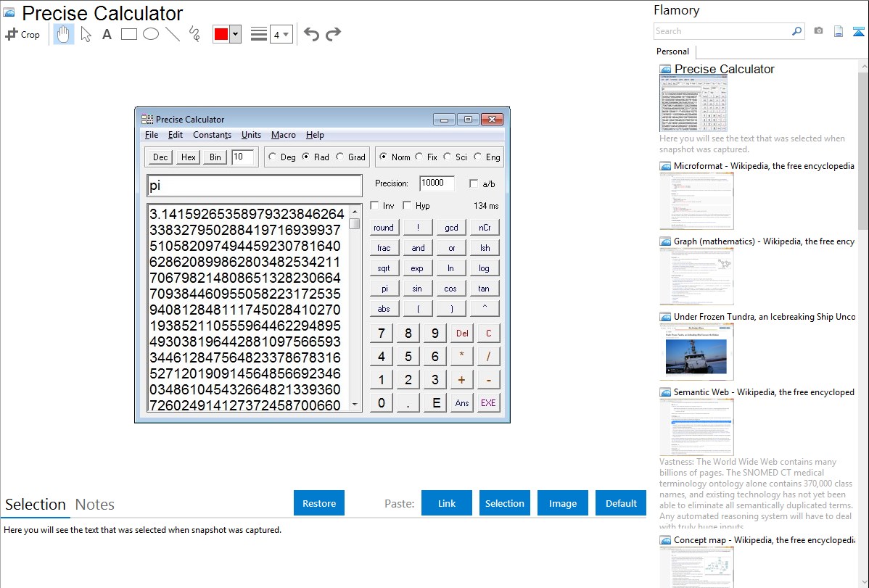Select the Deg angle mode
This screenshot has height=588, width=869.
(x=282, y=157)
